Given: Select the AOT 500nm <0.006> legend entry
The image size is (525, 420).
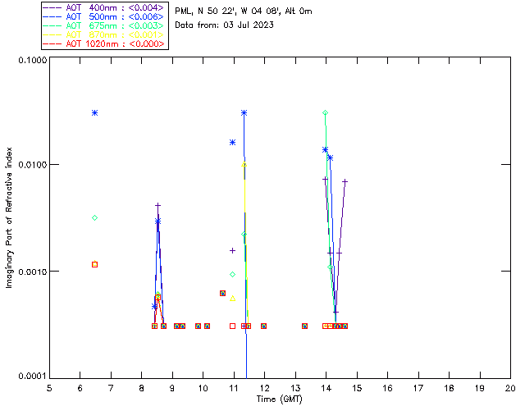Looking at the screenshot, I should click(x=115, y=16).
